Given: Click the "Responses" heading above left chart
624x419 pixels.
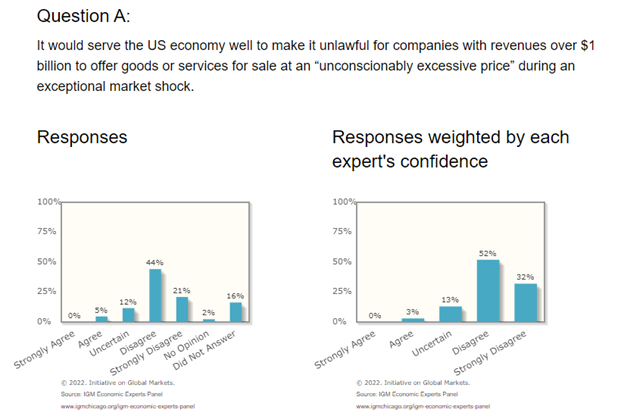Looking at the screenshot, I should point(81,137).
